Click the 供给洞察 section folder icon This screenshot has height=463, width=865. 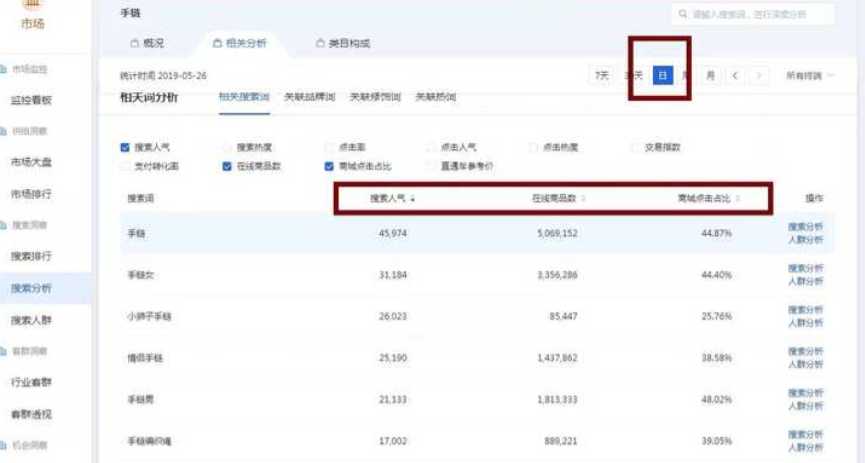pos(3,131)
